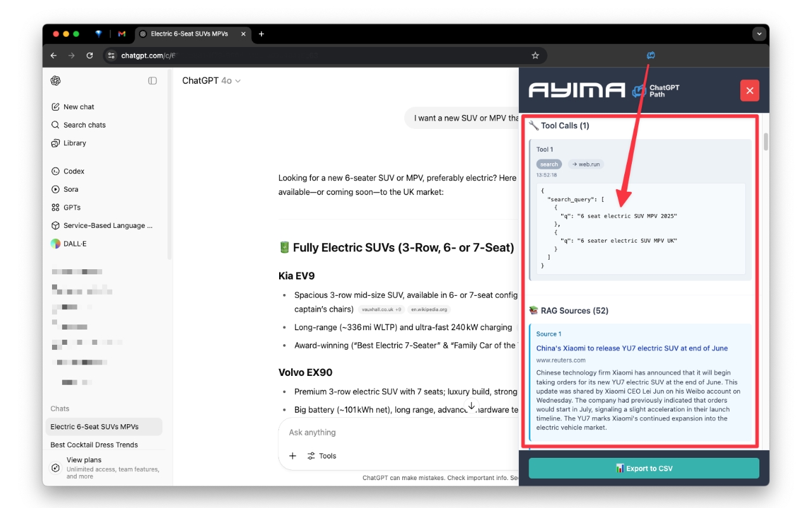Screen dimensions: 812x508
Task: Click the browser Back arrow
Action: [54, 55]
